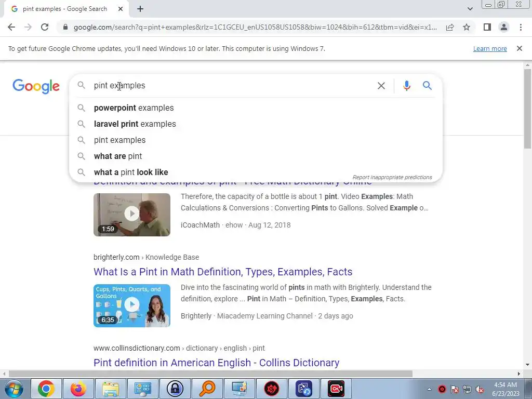This screenshot has height=399, width=532.
Task: Open Windows Explorer folder in taskbar
Action: tap(111, 389)
